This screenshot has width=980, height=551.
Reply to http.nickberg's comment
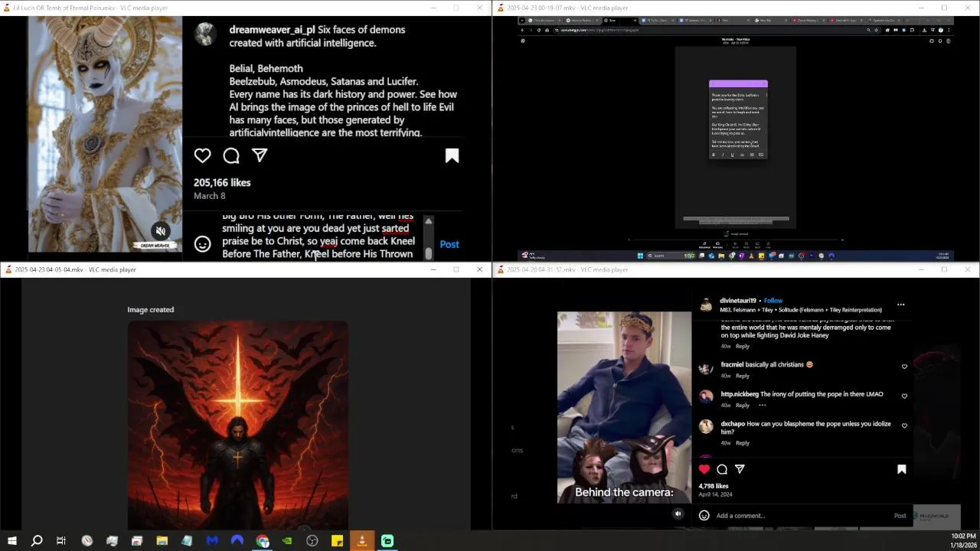click(743, 405)
